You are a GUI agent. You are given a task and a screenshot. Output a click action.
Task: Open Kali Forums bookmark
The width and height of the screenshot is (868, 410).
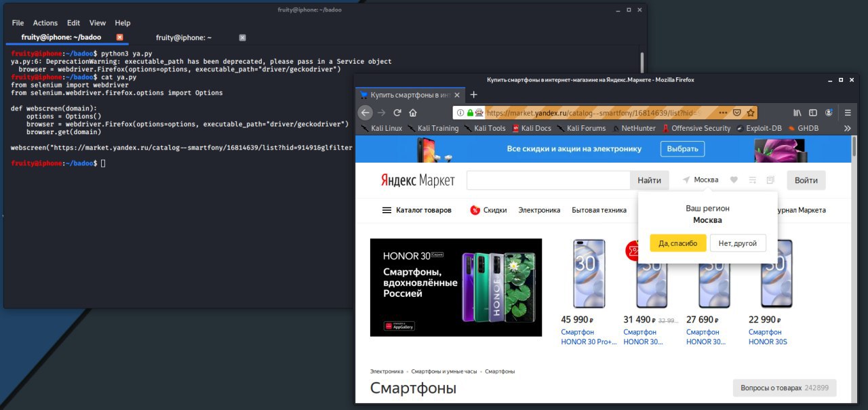[x=581, y=128]
